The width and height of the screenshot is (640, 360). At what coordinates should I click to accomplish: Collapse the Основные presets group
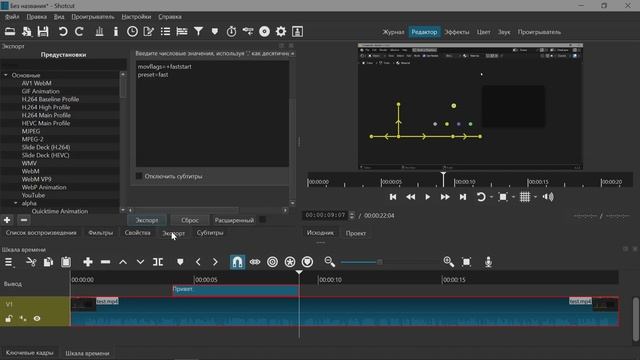pyautogui.click(x=6, y=75)
